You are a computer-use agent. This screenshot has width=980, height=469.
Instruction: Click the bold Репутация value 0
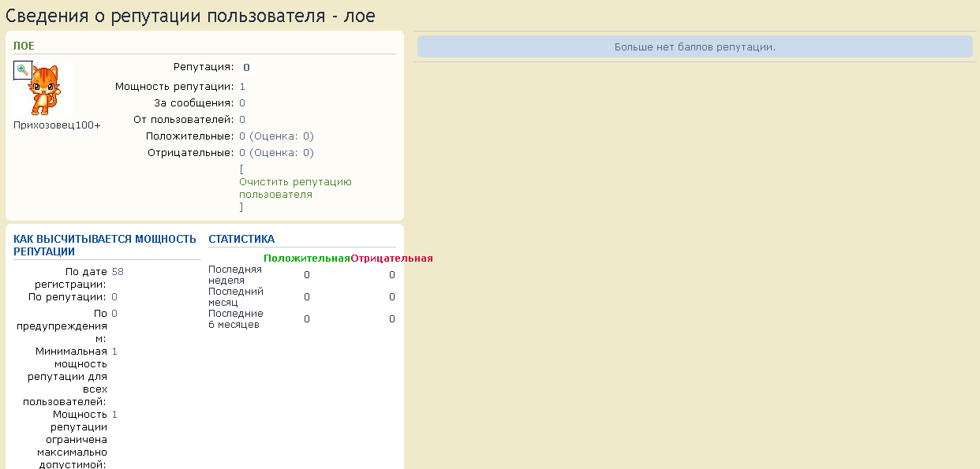pos(246,68)
